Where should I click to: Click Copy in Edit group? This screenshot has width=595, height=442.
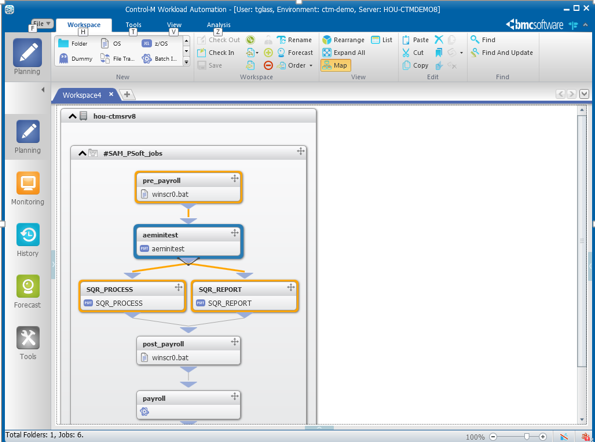click(x=415, y=66)
